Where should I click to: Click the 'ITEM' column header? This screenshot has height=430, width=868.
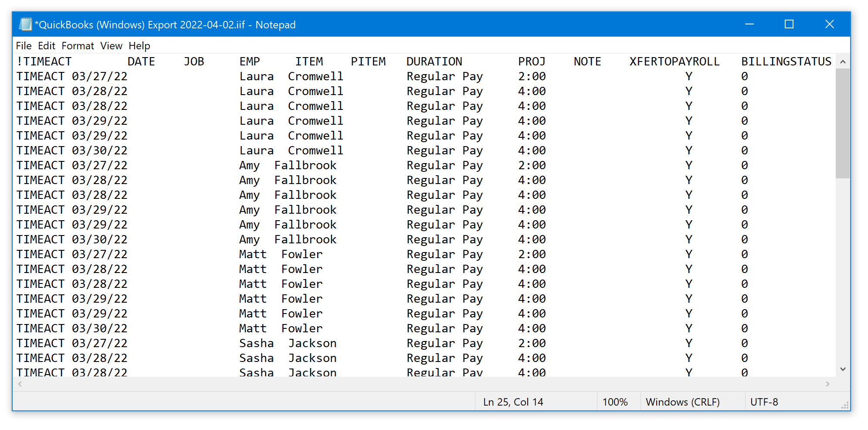(309, 61)
